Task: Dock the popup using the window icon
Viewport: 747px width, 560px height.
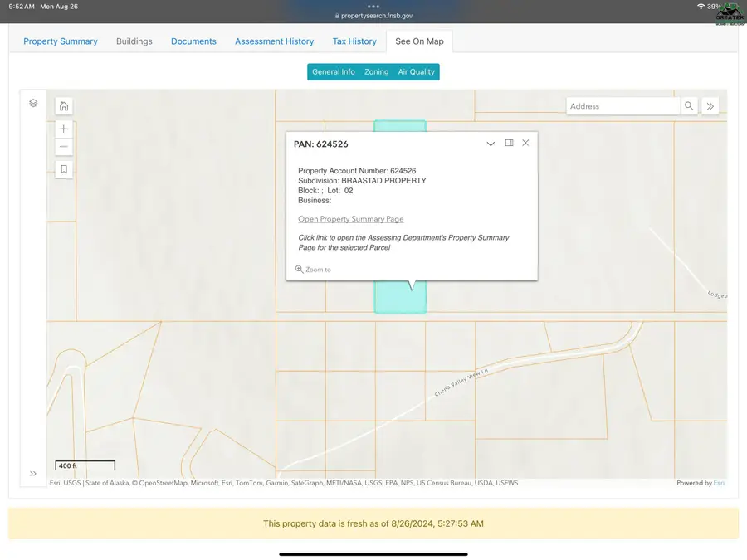Action: coord(508,143)
